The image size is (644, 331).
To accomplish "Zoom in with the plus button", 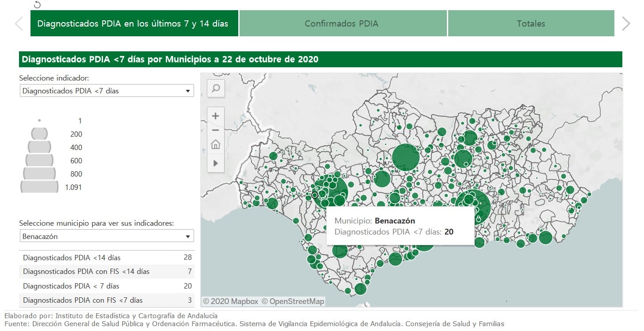I will [x=216, y=116].
